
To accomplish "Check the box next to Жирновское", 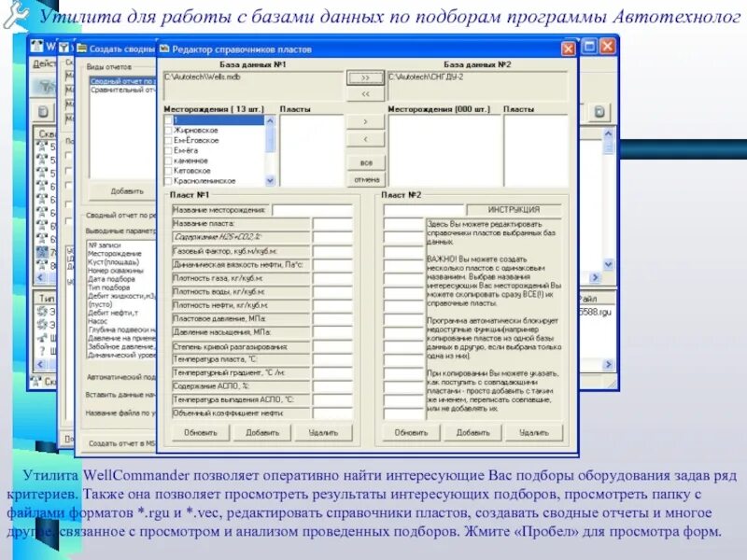I will click(x=168, y=130).
